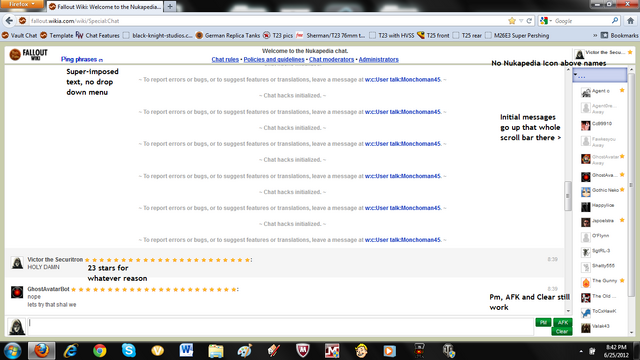
Task: Go back with the browser Back arrow
Action: tap(9, 20)
